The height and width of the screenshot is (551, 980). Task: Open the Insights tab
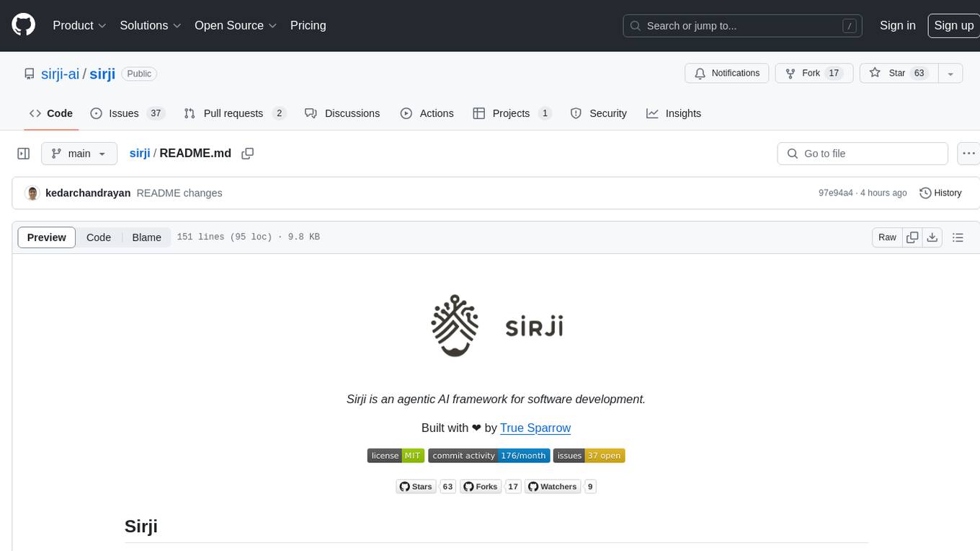pos(674,113)
